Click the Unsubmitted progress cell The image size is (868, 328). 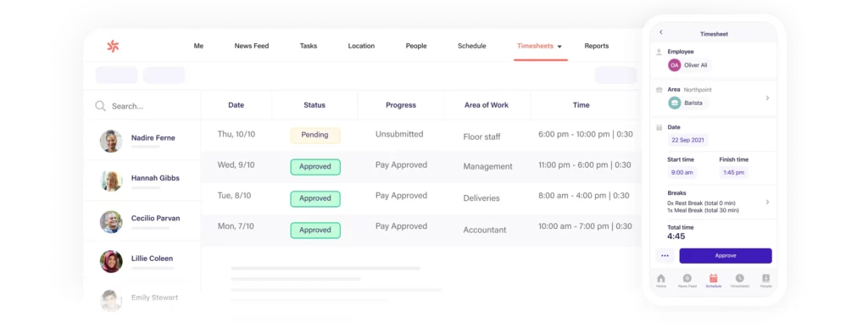(399, 135)
